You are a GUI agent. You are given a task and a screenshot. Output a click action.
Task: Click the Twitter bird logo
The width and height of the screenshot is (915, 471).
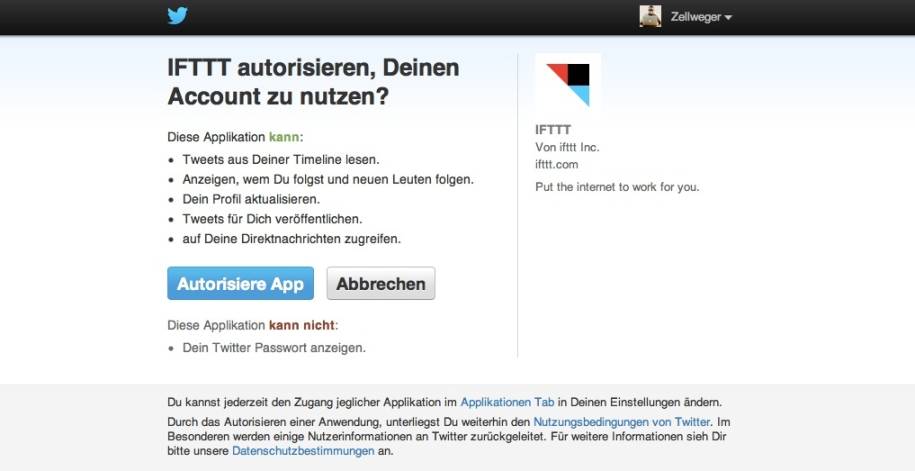coord(177,16)
